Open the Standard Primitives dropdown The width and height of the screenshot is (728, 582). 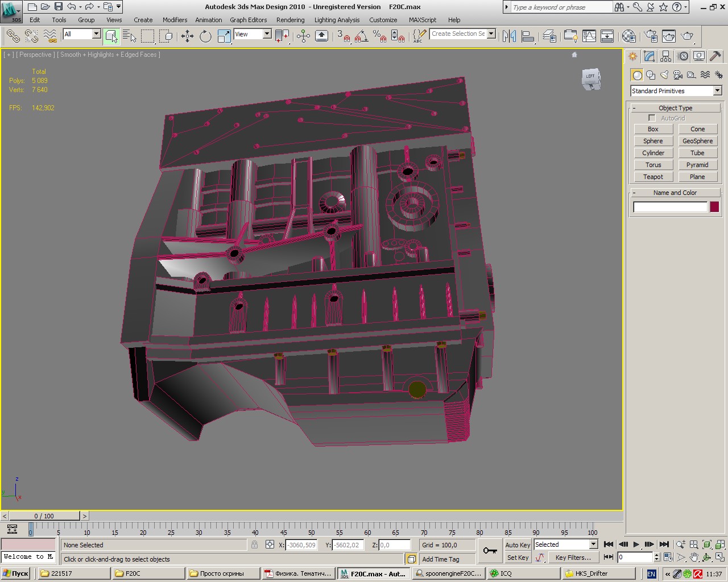click(676, 91)
